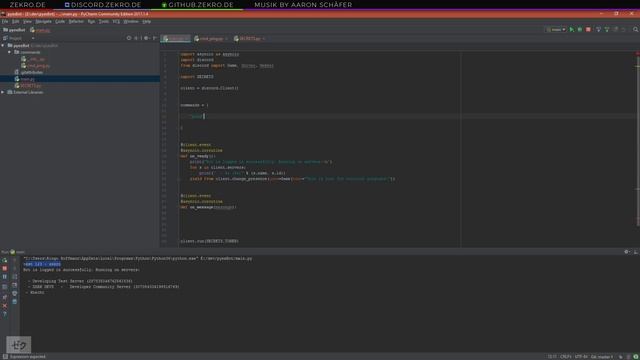
Task: Click red Stop icon in Run panel
Action: (4, 268)
